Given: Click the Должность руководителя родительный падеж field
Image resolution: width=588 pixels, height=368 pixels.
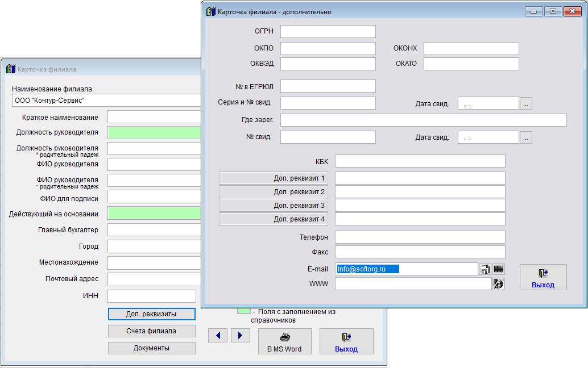Looking at the screenshot, I should (155, 149).
